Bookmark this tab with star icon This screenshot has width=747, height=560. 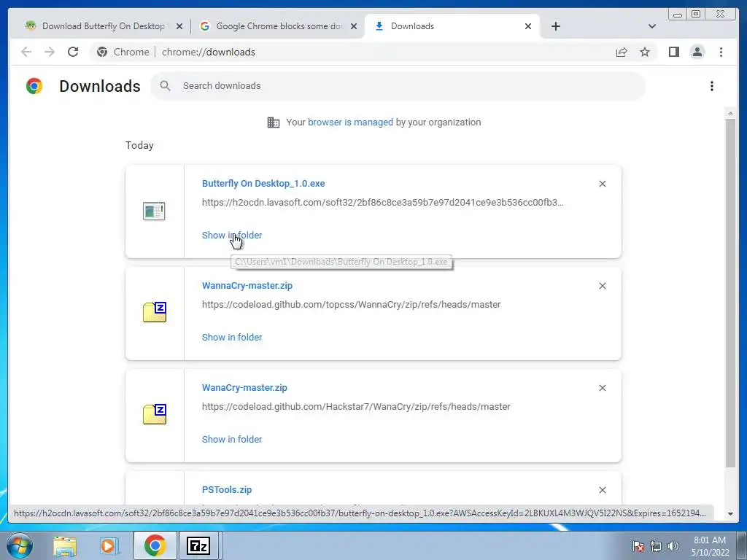(x=645, y=52)
